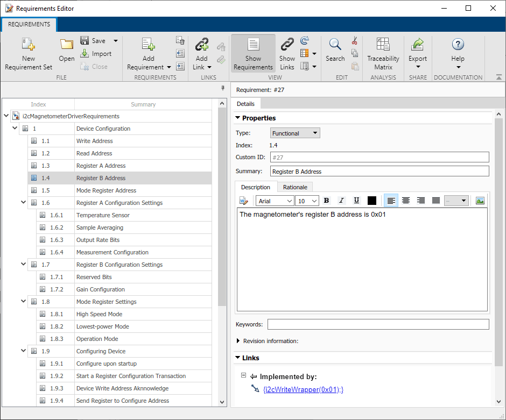This screenshot has height=420, width=506.
Task: Click the Import icon in File group
Action: click(x=85, y=54)
